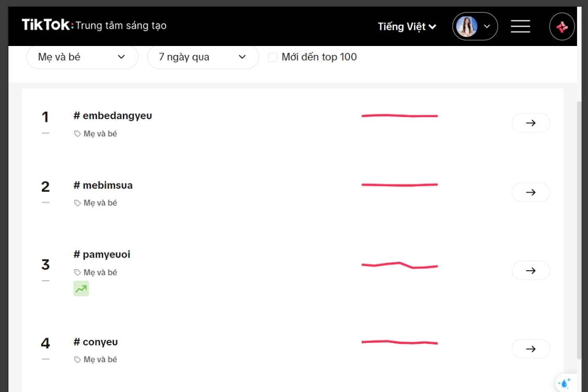Click rank number 2

[x=45, y=187]
